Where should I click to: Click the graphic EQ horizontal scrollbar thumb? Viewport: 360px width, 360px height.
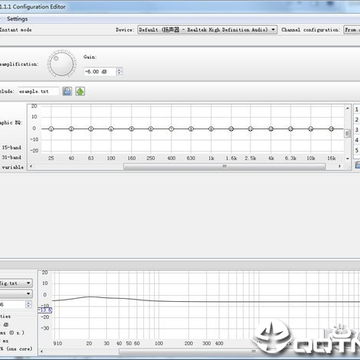tap(224, 166)
